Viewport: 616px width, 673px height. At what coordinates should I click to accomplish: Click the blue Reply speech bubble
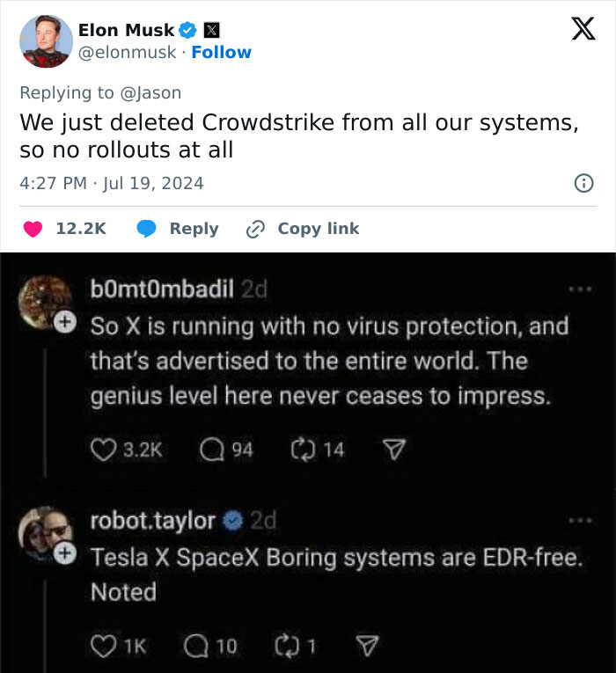click(x=148, y=229)
